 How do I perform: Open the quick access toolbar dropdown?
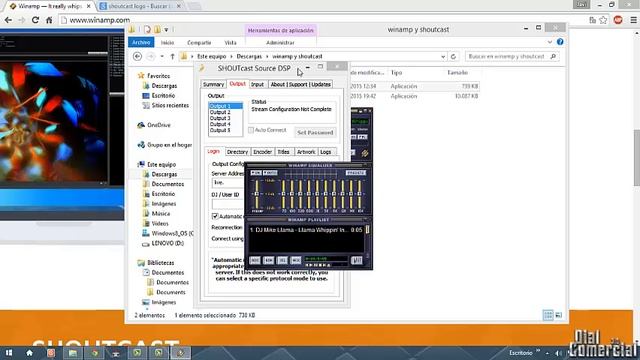pyautogui.click(x=167, y=29)
